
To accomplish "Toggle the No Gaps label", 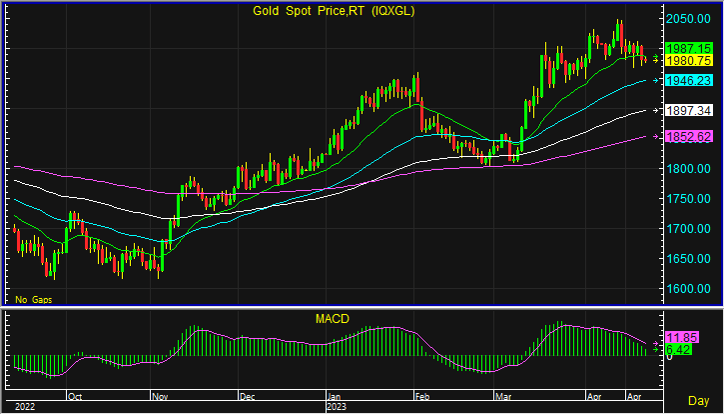I will pyautogui.click(x=32, y=298).
